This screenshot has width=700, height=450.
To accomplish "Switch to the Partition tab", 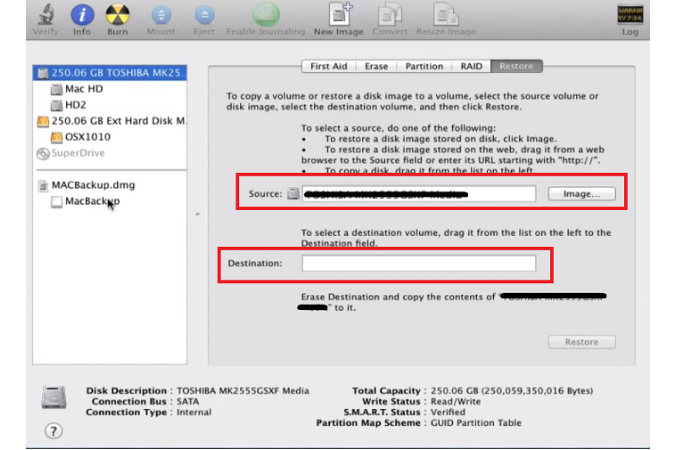I will click(424, 66).
